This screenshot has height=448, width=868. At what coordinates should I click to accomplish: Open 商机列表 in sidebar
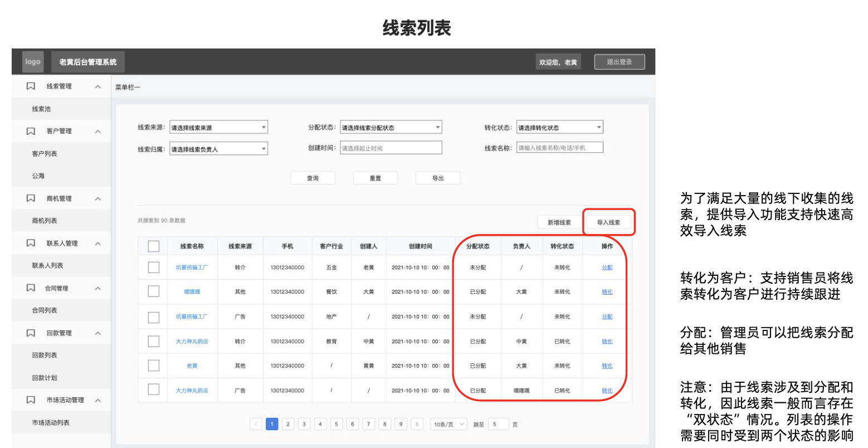45,221
